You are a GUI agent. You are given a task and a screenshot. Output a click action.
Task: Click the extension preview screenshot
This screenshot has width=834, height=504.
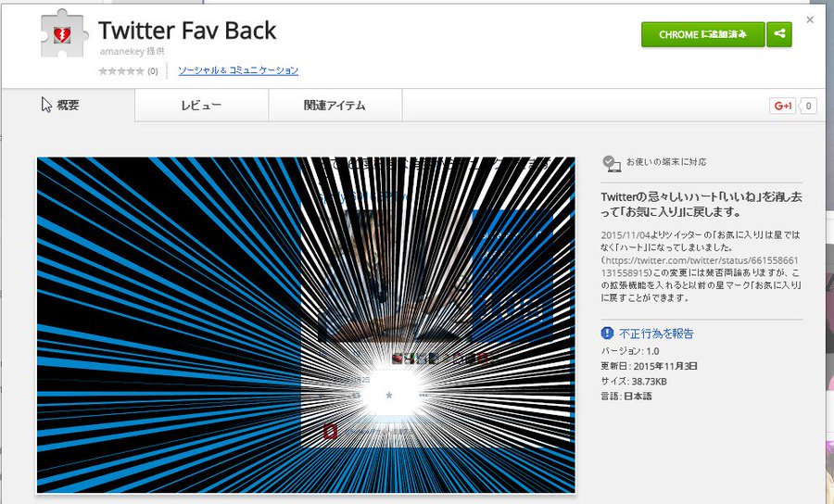(x=306, y=325)
